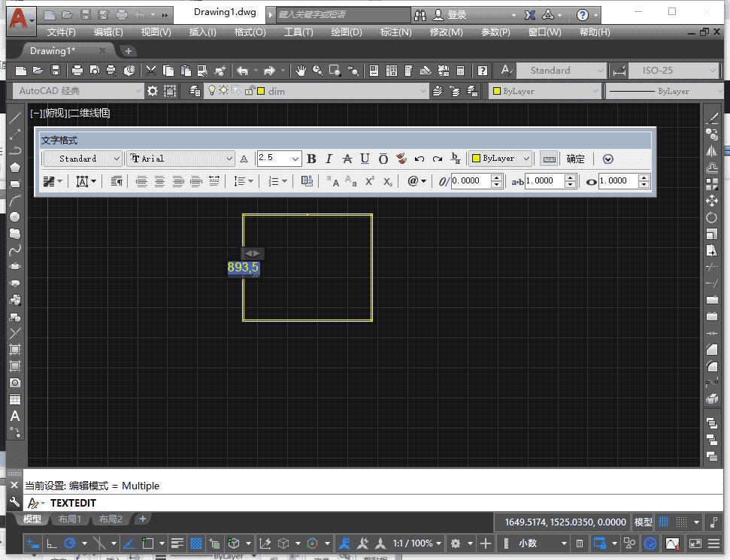The image size is (730, 560).
Task: Add a new drawing tab with plus
Action: 129,51
